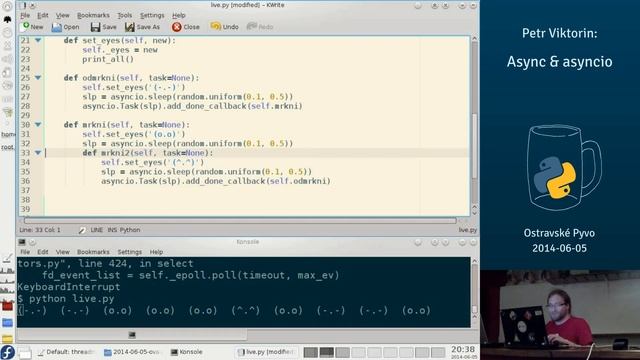
Task: Click the 20:38 clock in panel
Action: coord(463,350)
